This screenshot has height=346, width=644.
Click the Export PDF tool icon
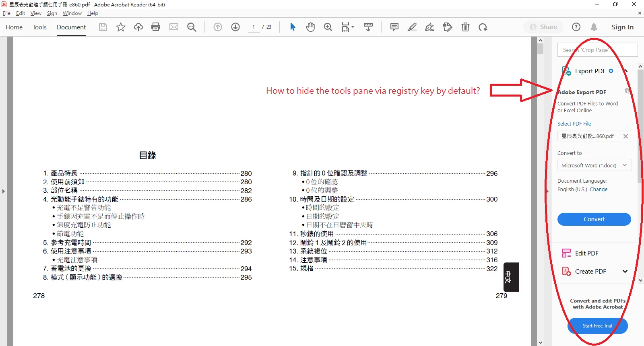[x=566, y=71]
